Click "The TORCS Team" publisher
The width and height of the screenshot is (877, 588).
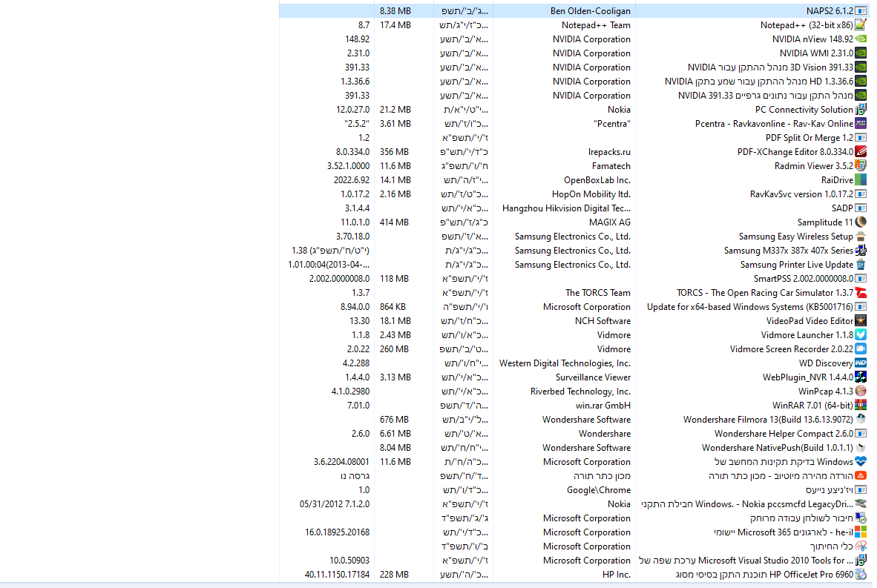tap(598, 293)
